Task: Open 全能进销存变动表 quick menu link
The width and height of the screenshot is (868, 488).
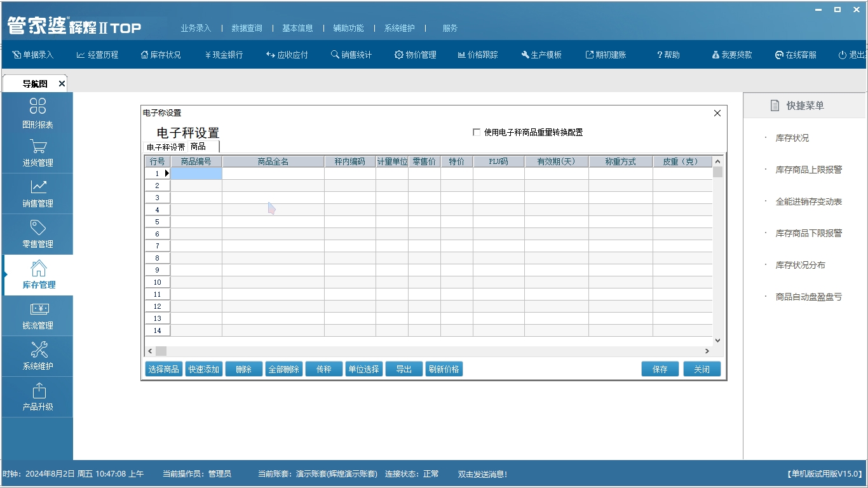Action: click(809, 201)
